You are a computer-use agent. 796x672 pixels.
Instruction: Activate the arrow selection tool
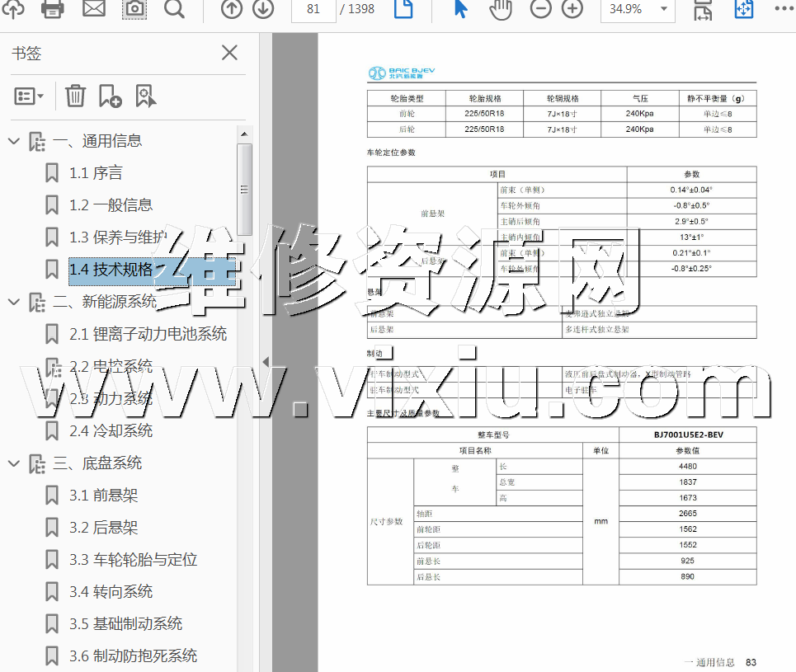[461, 9]
